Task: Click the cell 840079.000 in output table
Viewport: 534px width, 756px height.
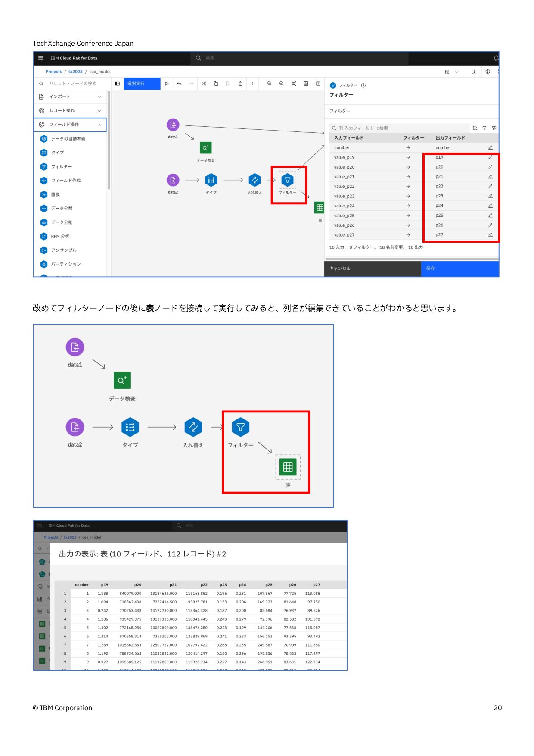Action: coord(130,594)
